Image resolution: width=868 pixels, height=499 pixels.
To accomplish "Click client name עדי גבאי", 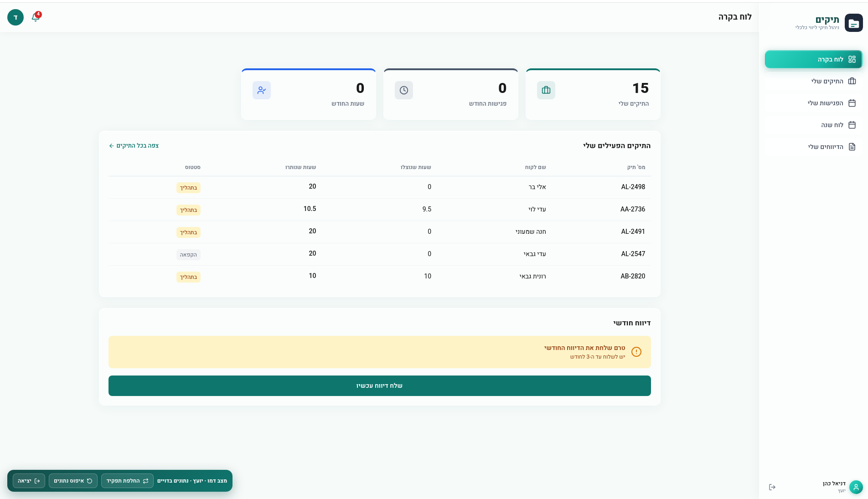I will pyautogui.click(x=534, y=254).
